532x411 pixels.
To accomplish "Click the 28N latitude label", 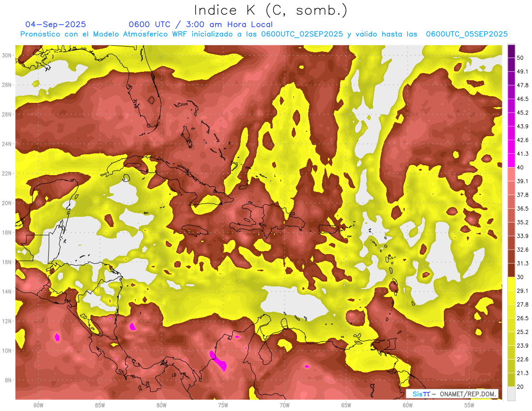I will [7, 85].
